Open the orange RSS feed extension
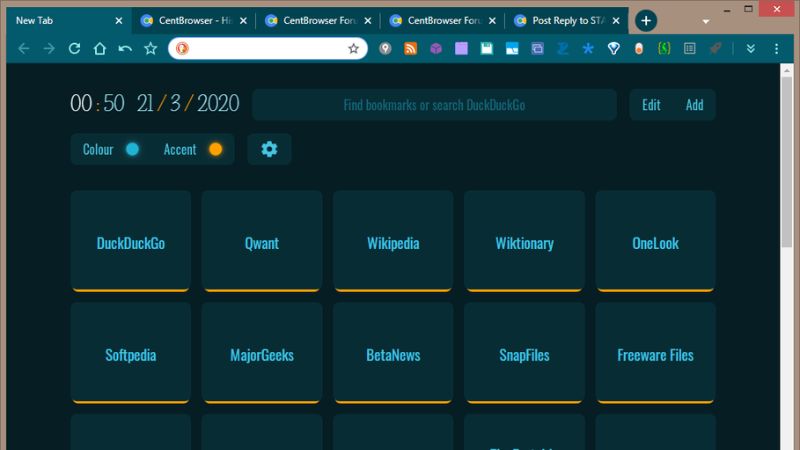 [x=411, y=48]
